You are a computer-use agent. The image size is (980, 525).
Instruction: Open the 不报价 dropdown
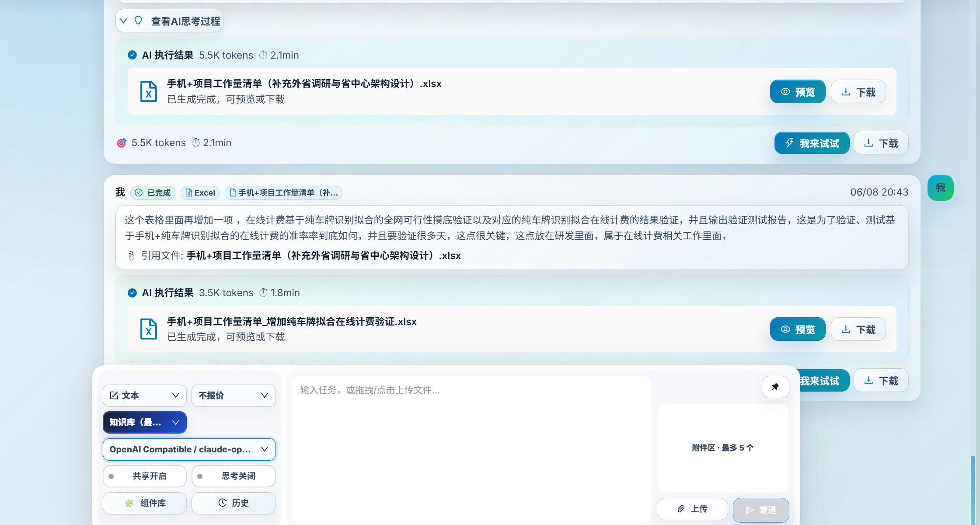pyautogui.click(x=234, y=395)
